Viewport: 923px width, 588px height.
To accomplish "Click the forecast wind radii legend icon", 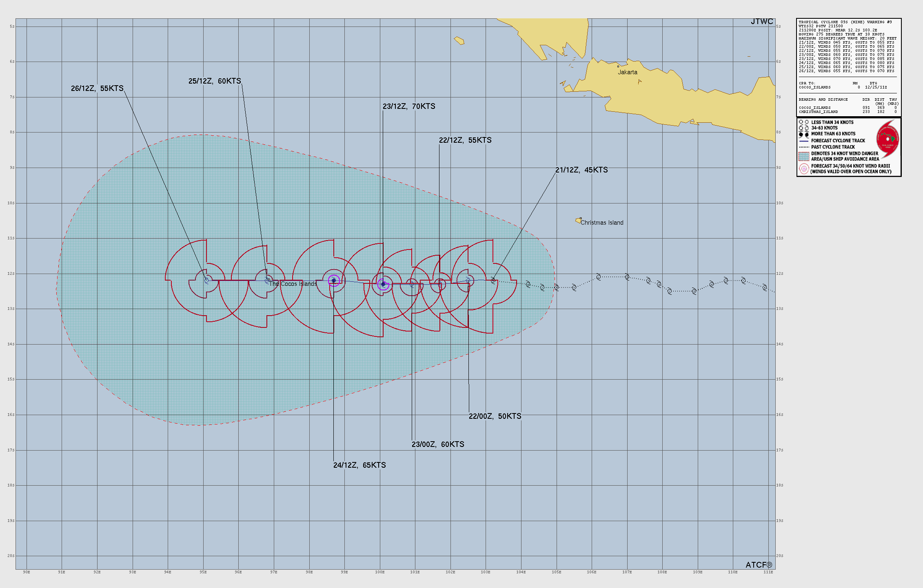I will [803, 169].
